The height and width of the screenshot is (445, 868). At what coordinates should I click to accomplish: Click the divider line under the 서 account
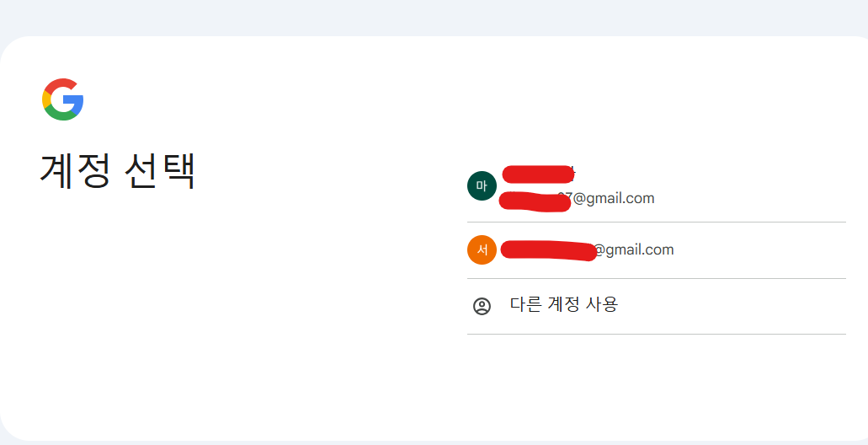click(x=657, y=278)
